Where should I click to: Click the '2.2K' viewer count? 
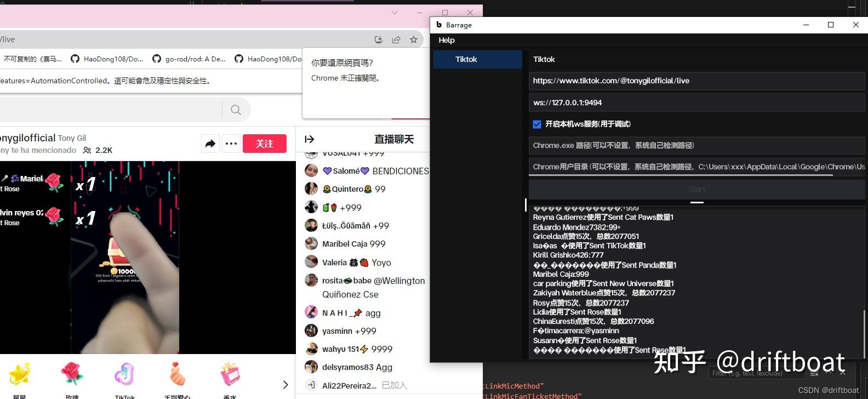pos(104,150)
